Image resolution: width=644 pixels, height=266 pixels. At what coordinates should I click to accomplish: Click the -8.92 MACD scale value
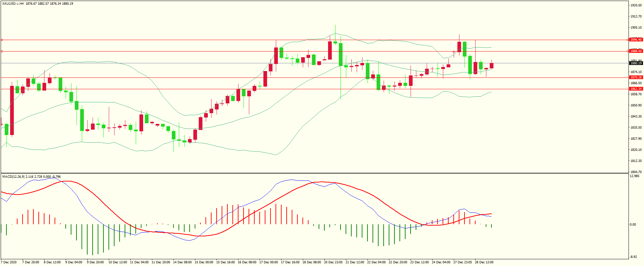point(633,257)
